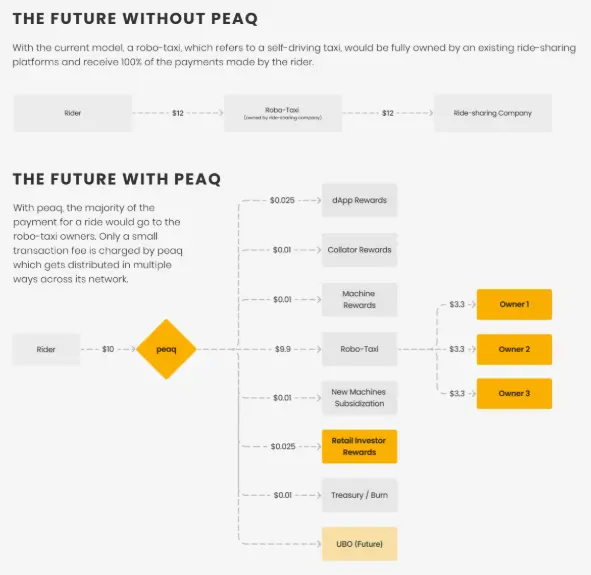591x575 pixels.
Task: Click THE FUTURE WITH PEAQ heading
Action: point(117,179)
